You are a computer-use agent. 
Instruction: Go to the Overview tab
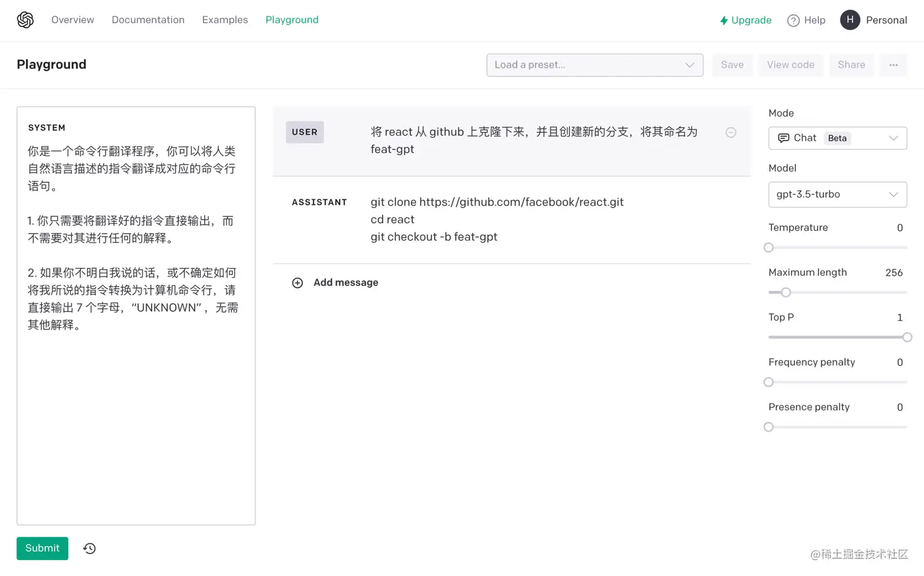click(x=73, y=20)
